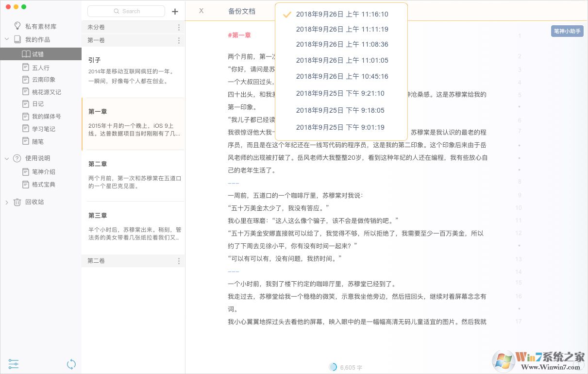Click the 6,605 字 word count indicator
The width and height of the screenshot is (588, 374).
(351, 367)
